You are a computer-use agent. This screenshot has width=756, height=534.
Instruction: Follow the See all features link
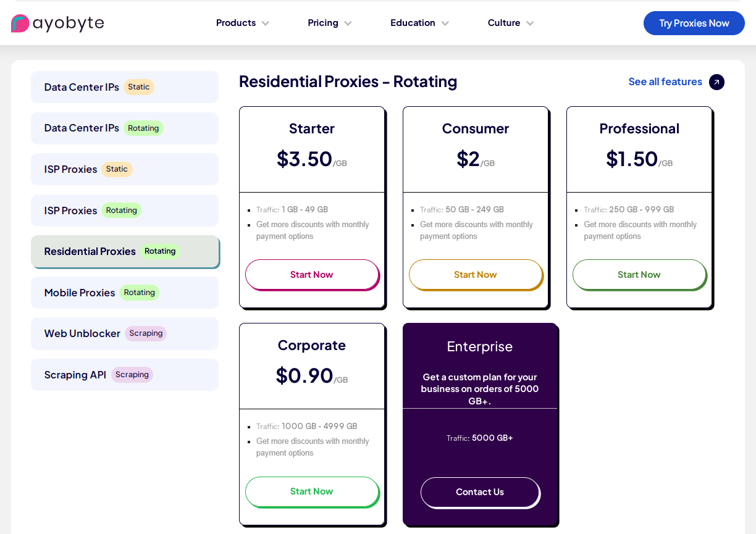point(665,81)
